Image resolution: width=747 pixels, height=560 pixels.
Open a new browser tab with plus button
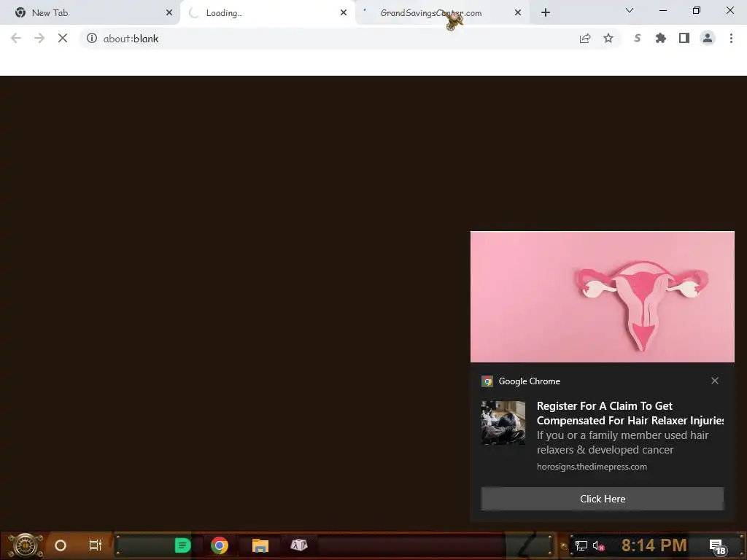(x=546, y=13)
